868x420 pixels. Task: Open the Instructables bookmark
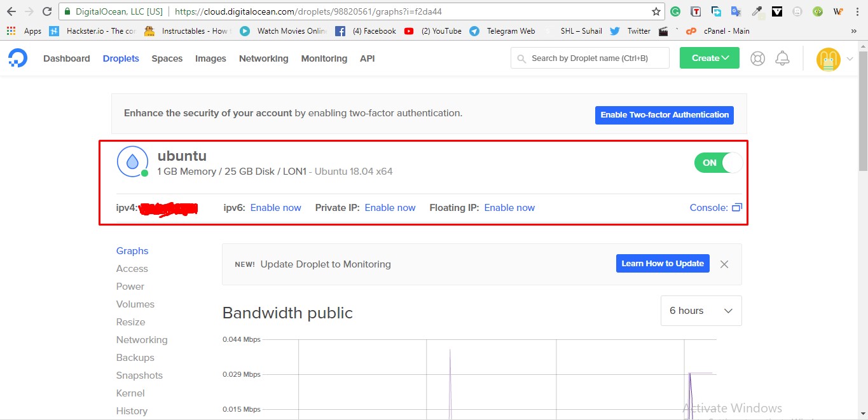187,31
